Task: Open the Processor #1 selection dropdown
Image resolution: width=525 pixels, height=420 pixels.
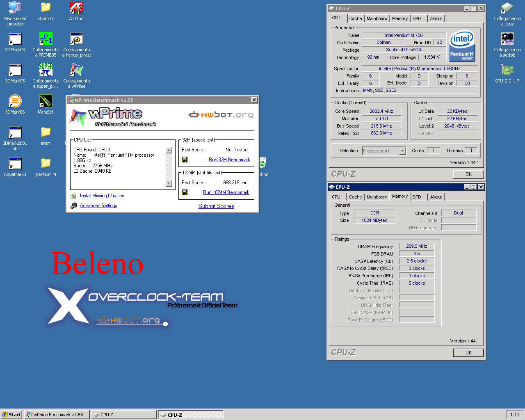Action: tap(402, 151)
